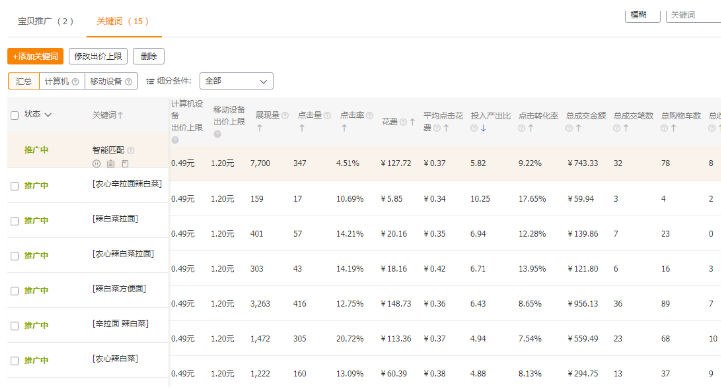Click the 10.25 投入产出比 value
Image resolution: width=721 pixels, height=389 pixels.
click(x=480, y=199)
